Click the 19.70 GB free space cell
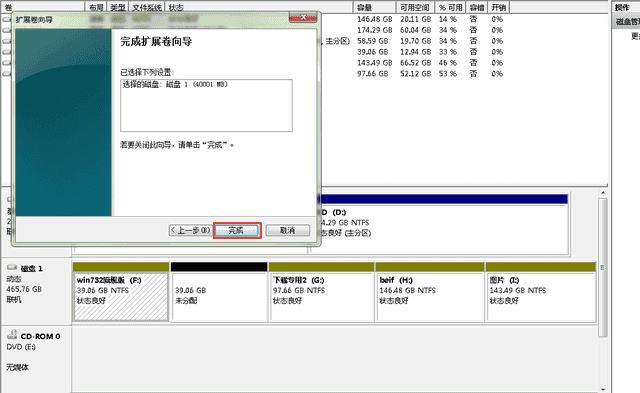 coord(415,41)
